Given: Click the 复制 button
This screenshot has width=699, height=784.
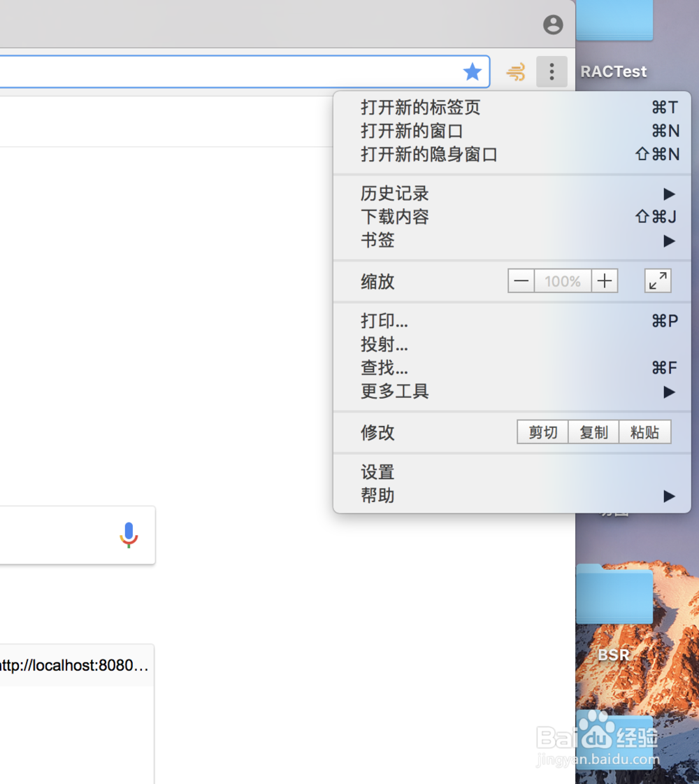Looking at the screenshot, I should [x=593, y=432].
